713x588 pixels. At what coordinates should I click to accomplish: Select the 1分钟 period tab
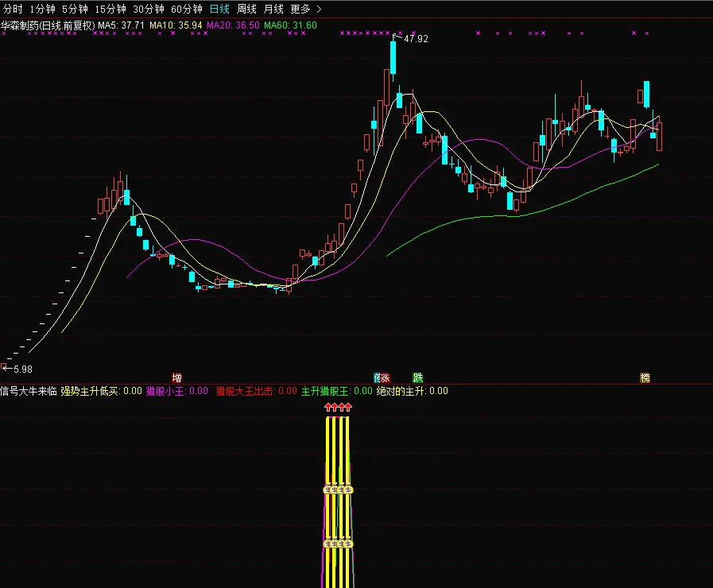click(43, 9)
